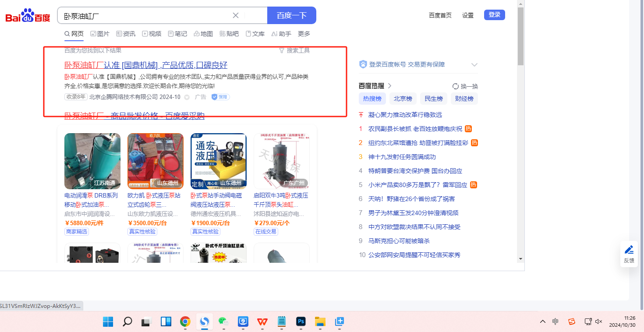Open the Widgets panel icon on taskbar
This screenshot has height=332, width=644.
pyautogui.click(x=166, y=322)
